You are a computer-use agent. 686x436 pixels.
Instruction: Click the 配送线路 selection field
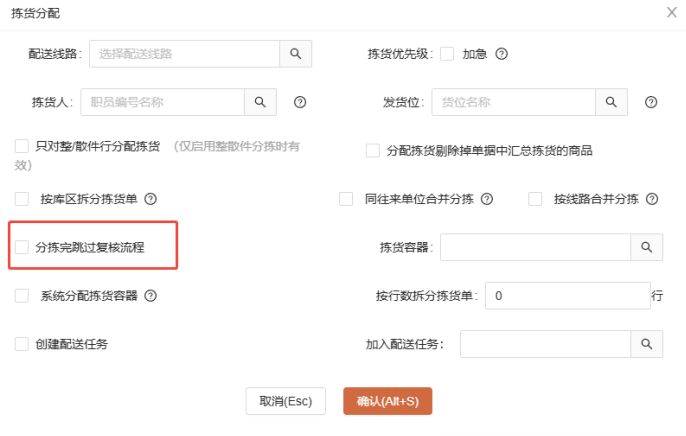[184, 54]
